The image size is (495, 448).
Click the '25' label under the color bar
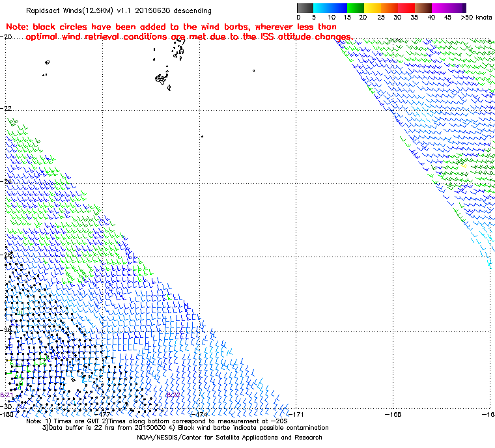click(x=381, y=18)
